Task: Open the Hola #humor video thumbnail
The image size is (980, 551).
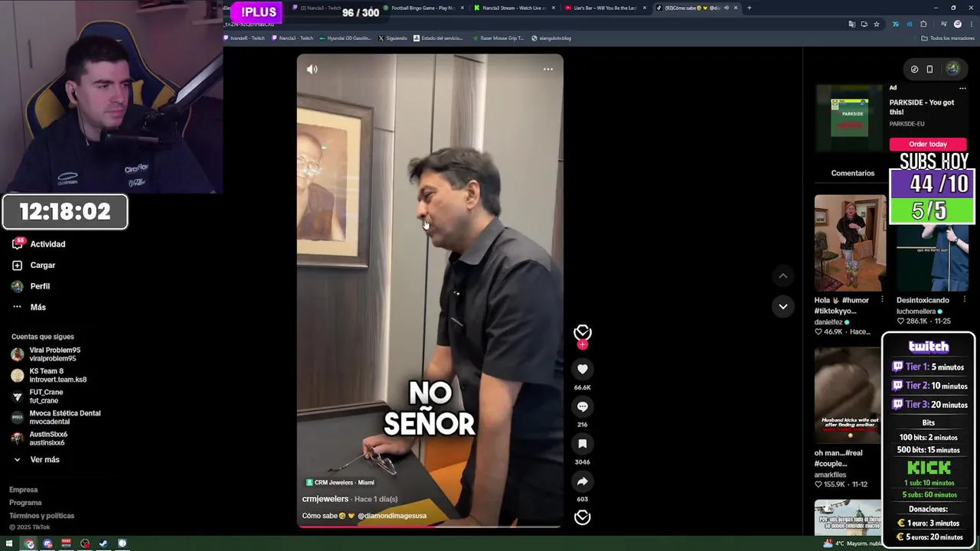Action: point(850,243)
